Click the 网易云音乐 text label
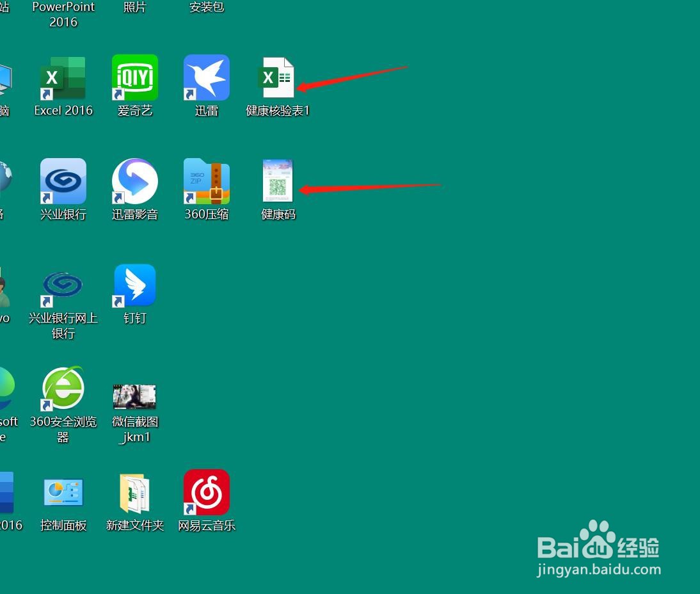 (x=207, y=525)
